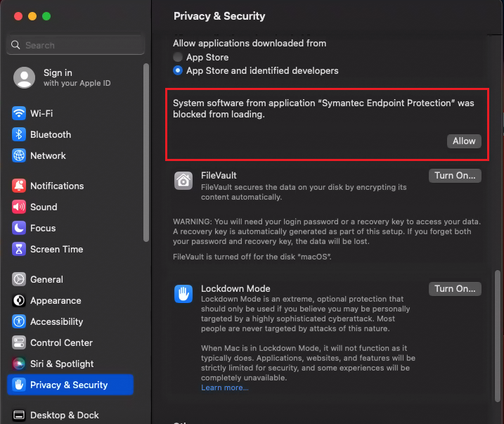The width and height of the screenshot is (504, 424).
Task: Select App Store and identified developers
Action: click(178, 70)
